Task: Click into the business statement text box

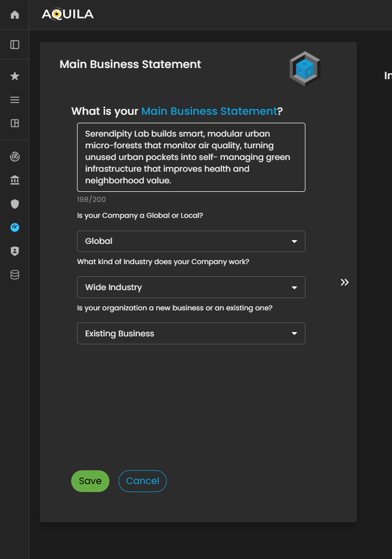Action: 191,157
